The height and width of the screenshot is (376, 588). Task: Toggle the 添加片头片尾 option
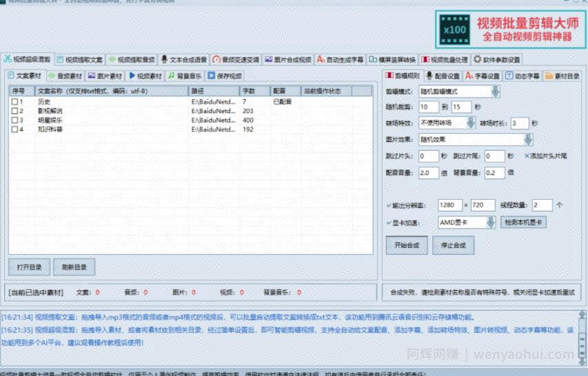pyautogui.click(x=546, y=156)
